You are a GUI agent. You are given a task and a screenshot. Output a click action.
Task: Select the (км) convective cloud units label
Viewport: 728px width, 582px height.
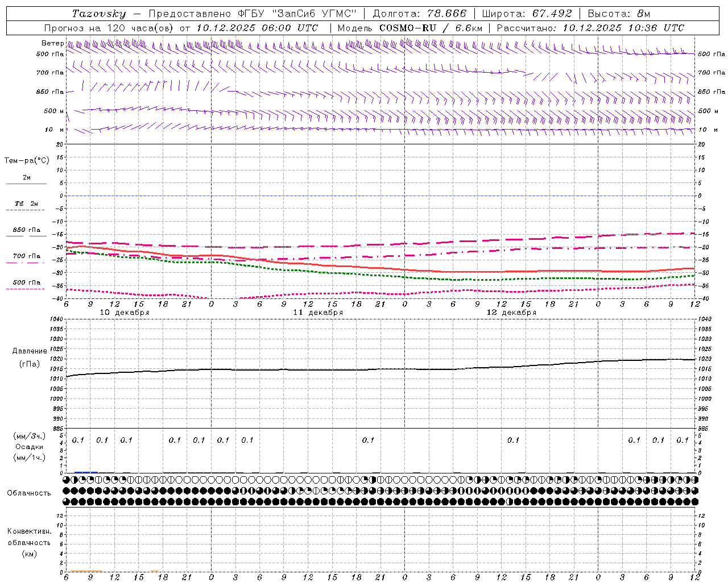pos(29,554)
